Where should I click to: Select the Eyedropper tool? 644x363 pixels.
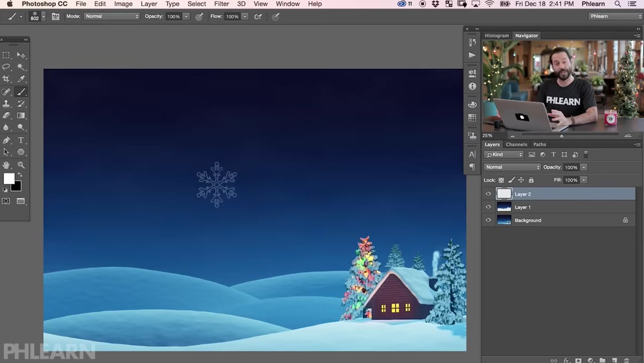[x=21, y=79]
